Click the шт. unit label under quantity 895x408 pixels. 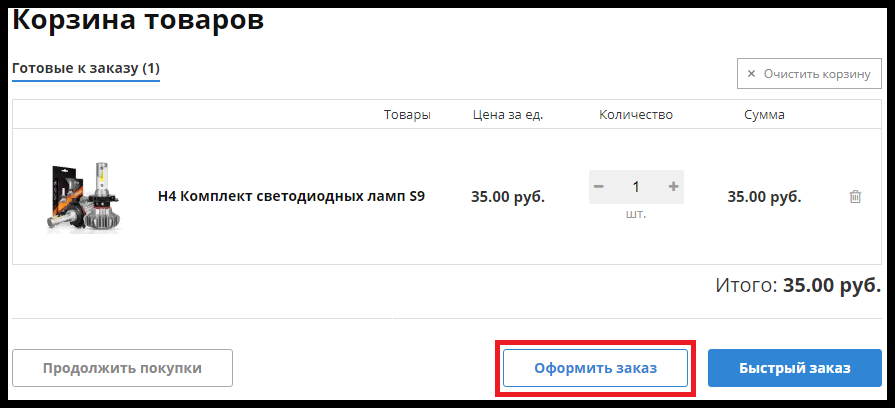coord(636,214)
